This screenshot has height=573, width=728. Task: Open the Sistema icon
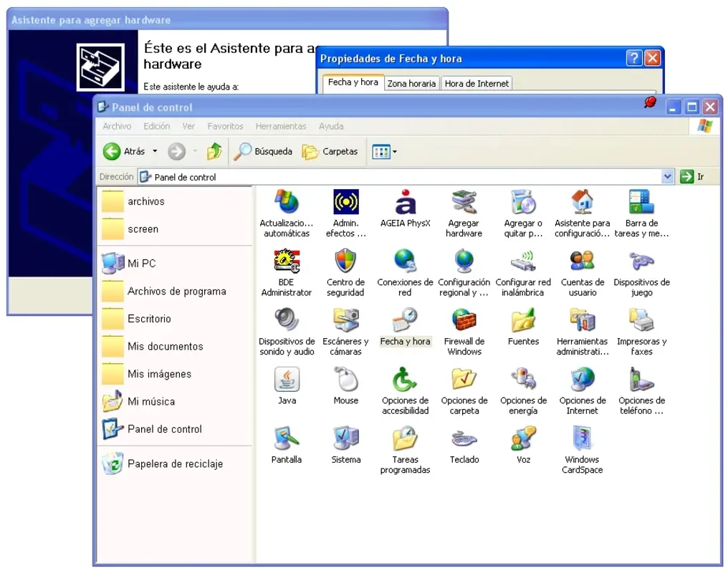click(345, 440)
